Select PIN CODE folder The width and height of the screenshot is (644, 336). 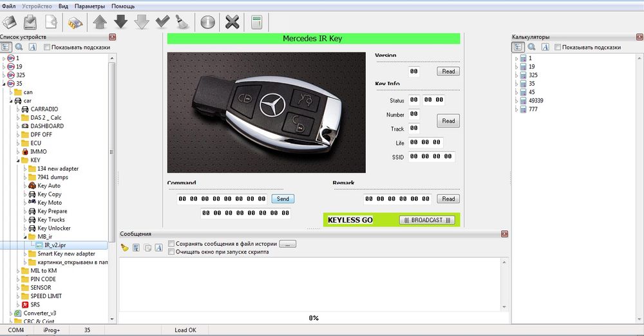click(x=43, y=279)
